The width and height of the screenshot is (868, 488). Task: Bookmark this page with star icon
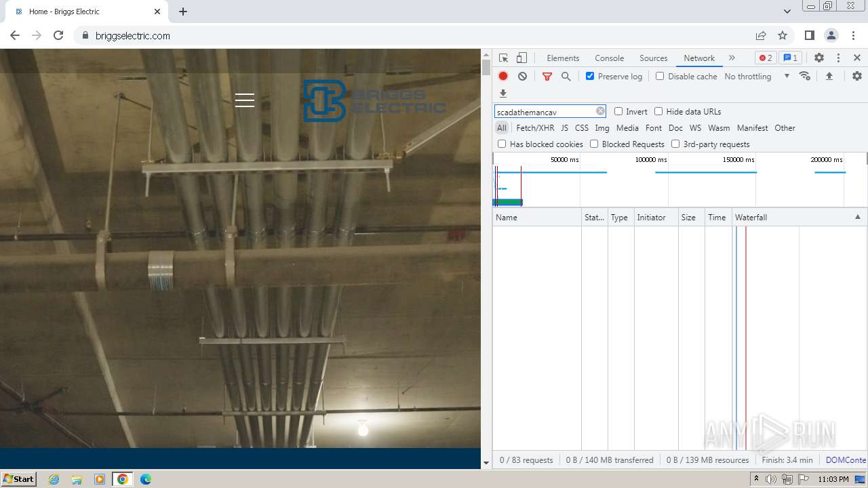pos(783,35)
